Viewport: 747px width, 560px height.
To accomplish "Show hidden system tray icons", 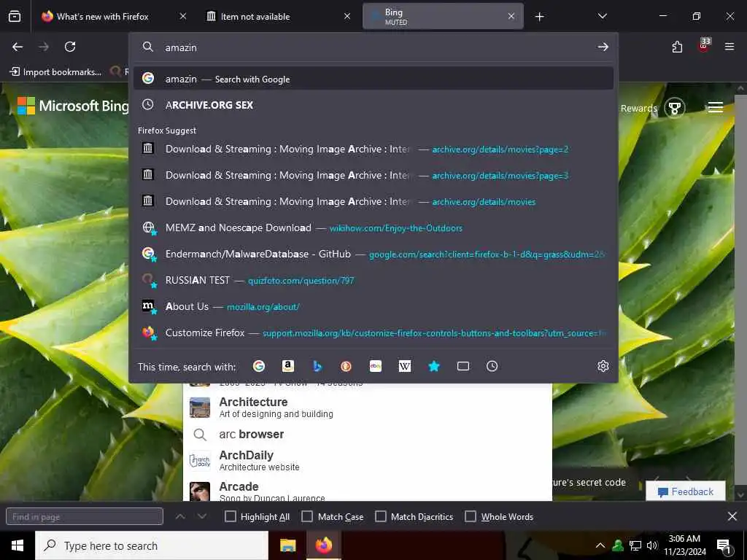I will 600,545.
